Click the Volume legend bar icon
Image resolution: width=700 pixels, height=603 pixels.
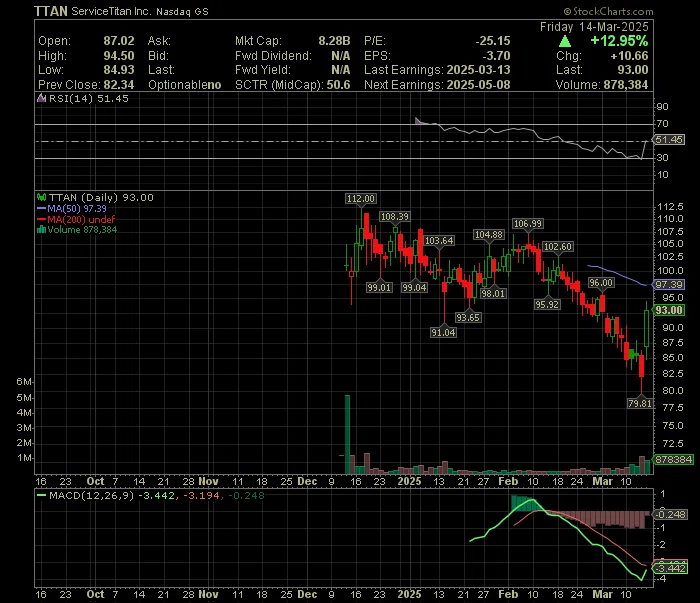(42, 230)
